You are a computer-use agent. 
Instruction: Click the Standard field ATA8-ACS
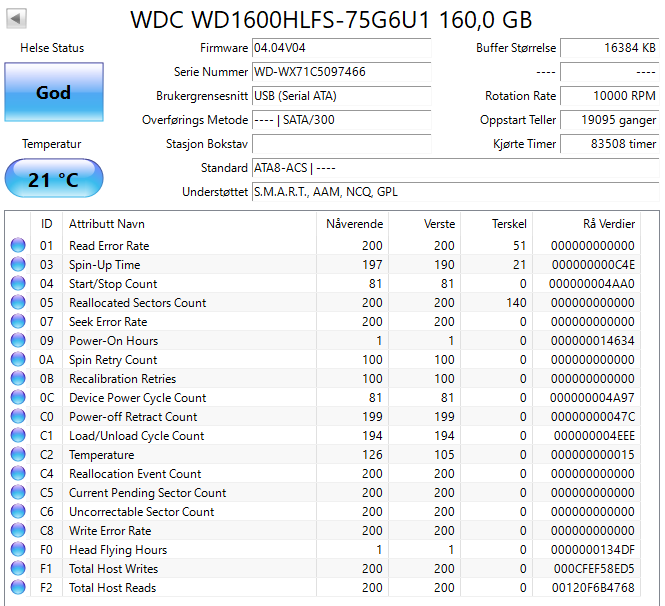tap(455, 168)
